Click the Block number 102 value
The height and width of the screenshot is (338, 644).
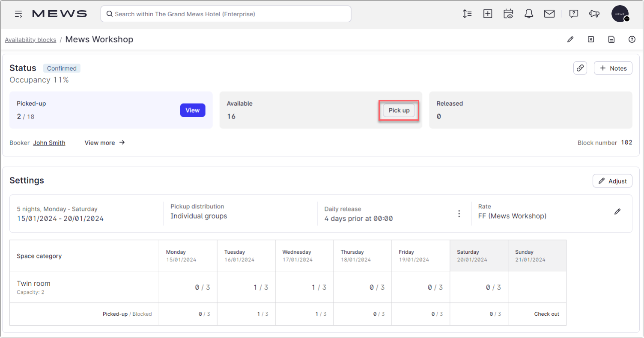coord(627,142)
